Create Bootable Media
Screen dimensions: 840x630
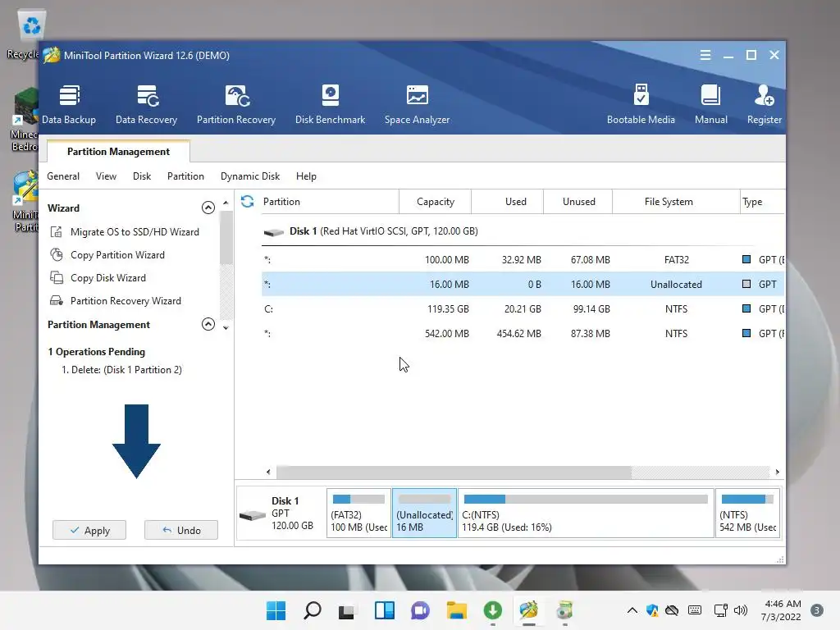[x=641, y=104]
